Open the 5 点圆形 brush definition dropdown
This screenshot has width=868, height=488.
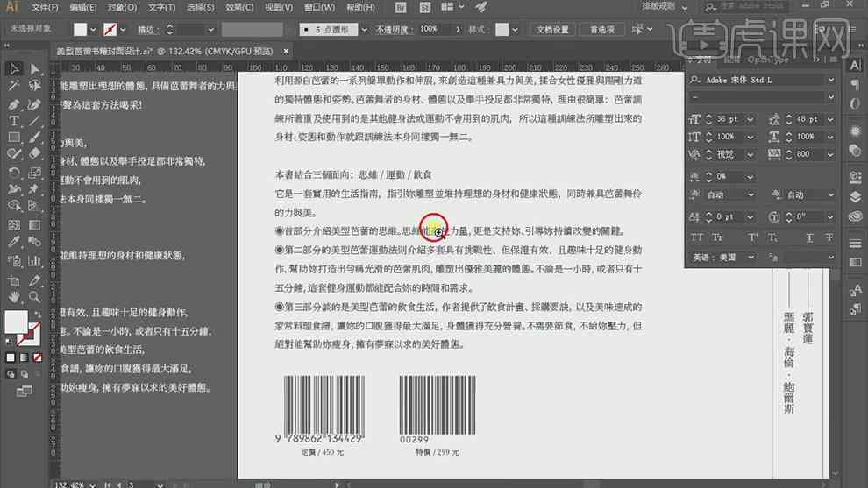[364, 29]
